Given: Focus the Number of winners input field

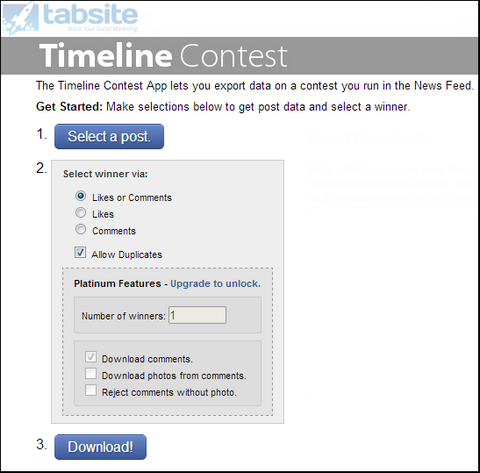Looking at the screenshot, I should coord(197,315).
